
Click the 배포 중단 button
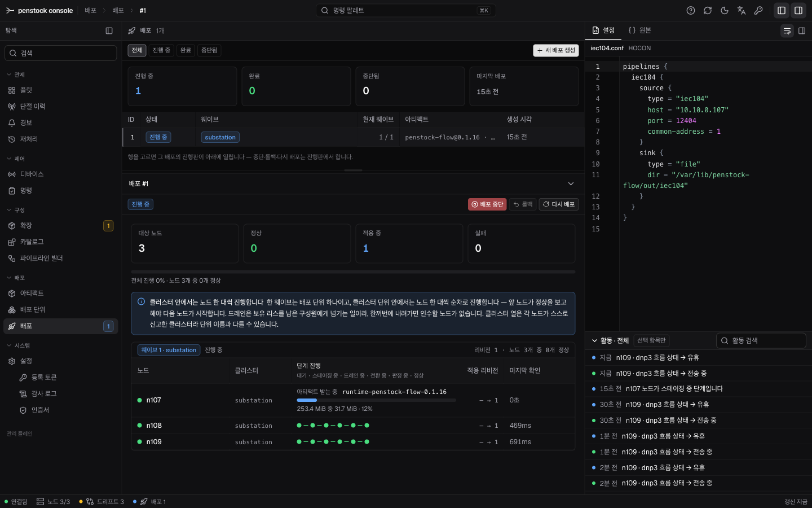click(x=487, y=204)
